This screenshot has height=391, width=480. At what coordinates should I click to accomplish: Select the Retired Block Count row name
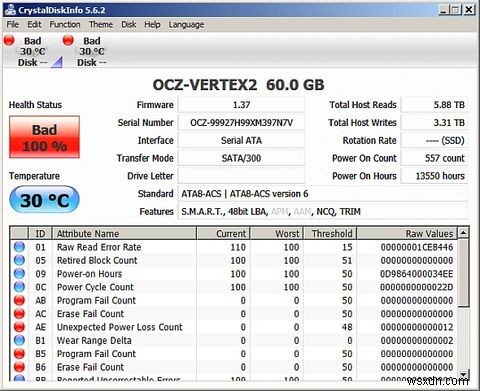point(97,260)
